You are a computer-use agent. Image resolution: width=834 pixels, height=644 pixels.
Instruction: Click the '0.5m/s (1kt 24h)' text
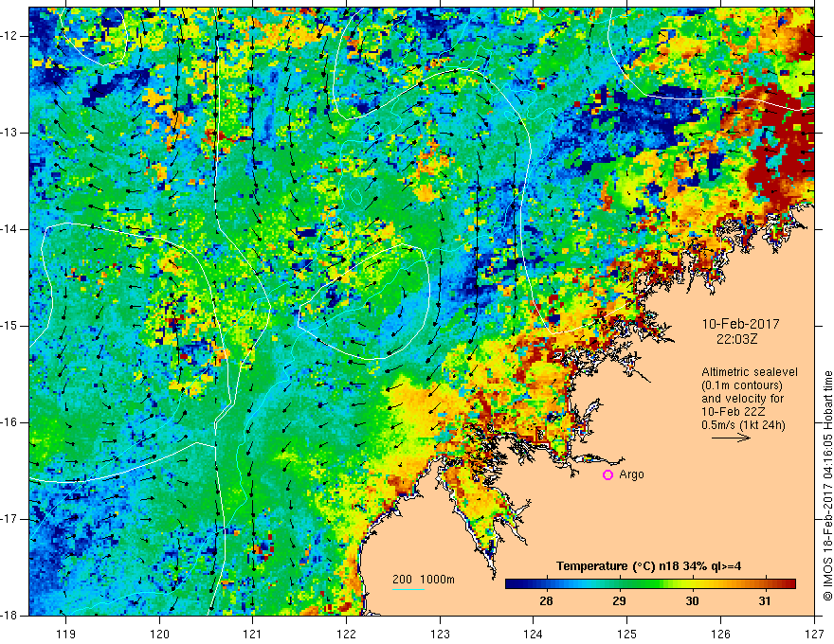point(743,425)
